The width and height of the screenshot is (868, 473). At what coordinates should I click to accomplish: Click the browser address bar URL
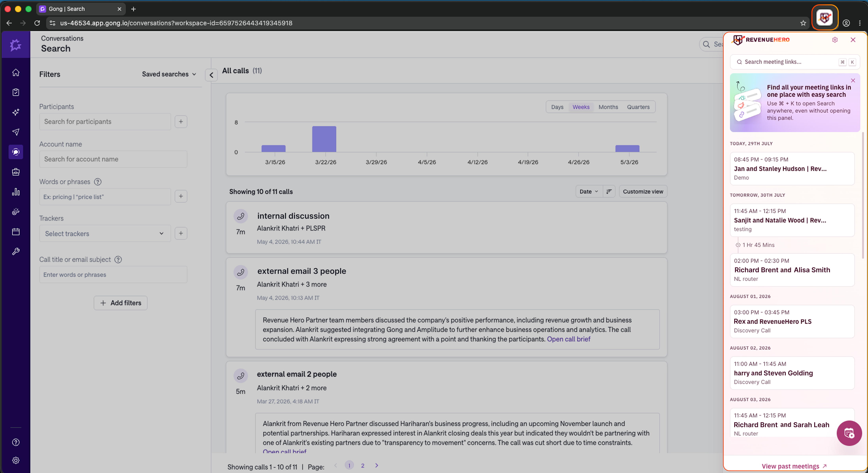click(176, 23)
